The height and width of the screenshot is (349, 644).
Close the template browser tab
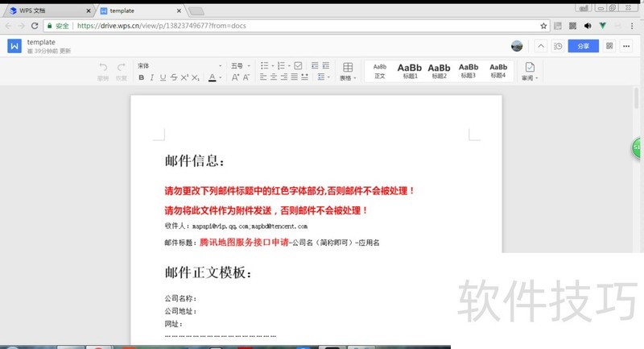[x=179, y=10]
